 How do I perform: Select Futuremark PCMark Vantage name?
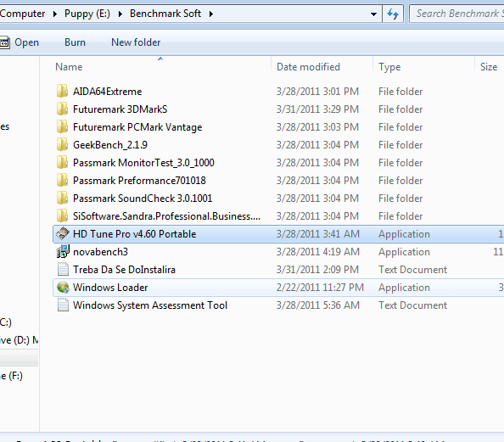(137, 127)
